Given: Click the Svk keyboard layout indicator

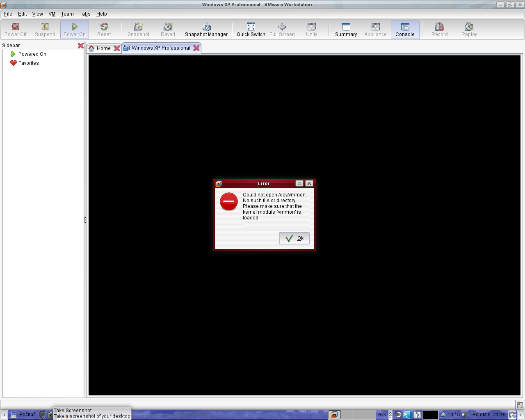Looking at the screenshot, I should [x=382, y=415].
